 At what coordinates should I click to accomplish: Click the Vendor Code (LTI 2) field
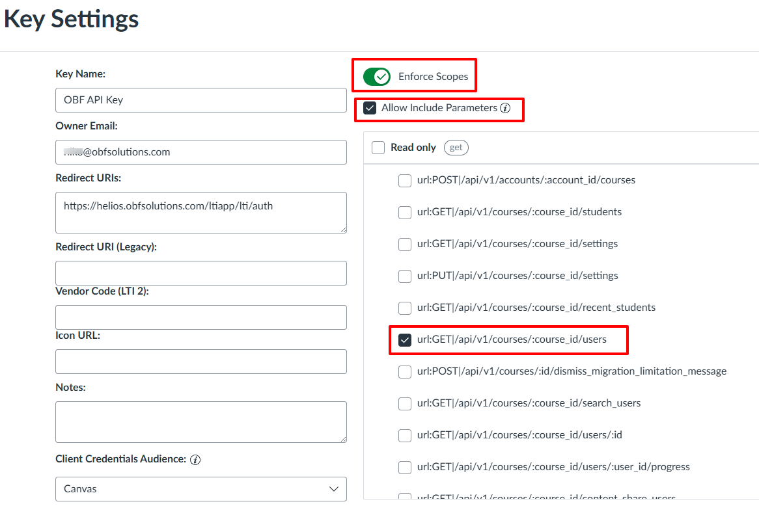coord(201,317)
